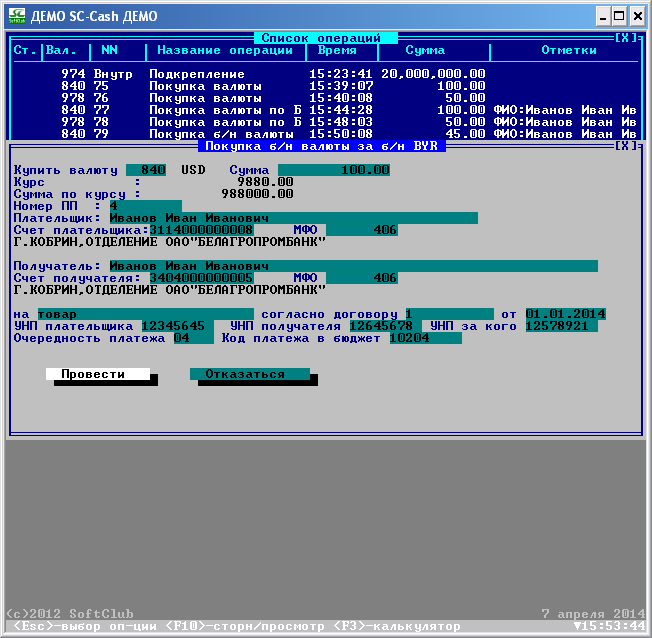Focus the contract date field 01.01.2014

tap(566, 314)
